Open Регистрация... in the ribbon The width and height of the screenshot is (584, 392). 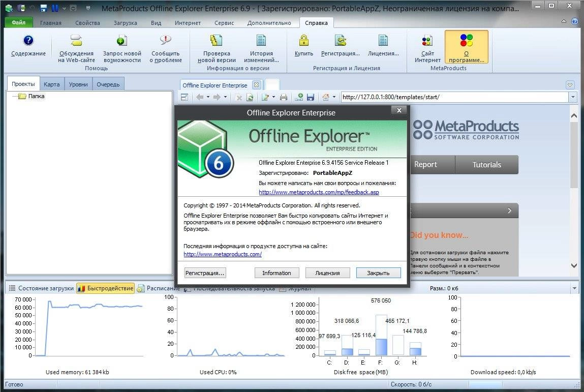[341, 46]
